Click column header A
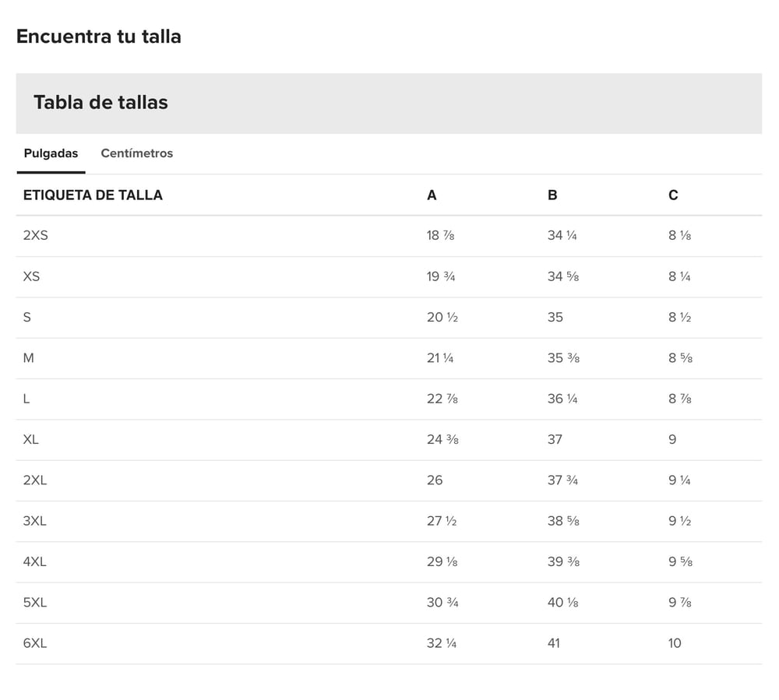 432,195
